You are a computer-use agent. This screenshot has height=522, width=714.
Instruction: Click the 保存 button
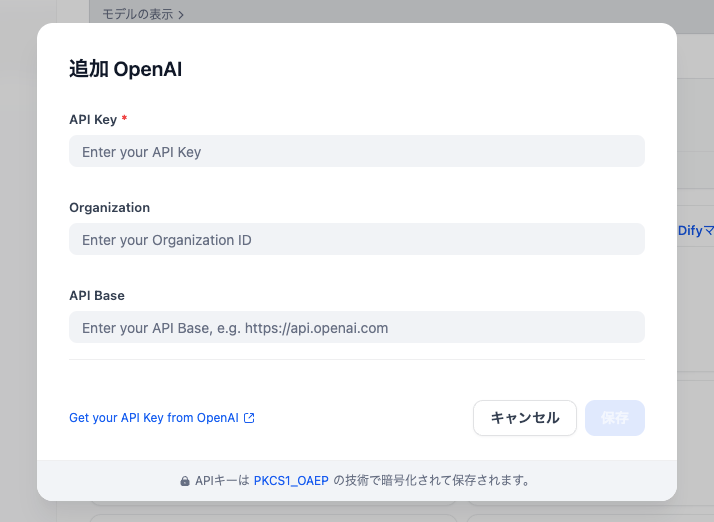coord(615,418)
